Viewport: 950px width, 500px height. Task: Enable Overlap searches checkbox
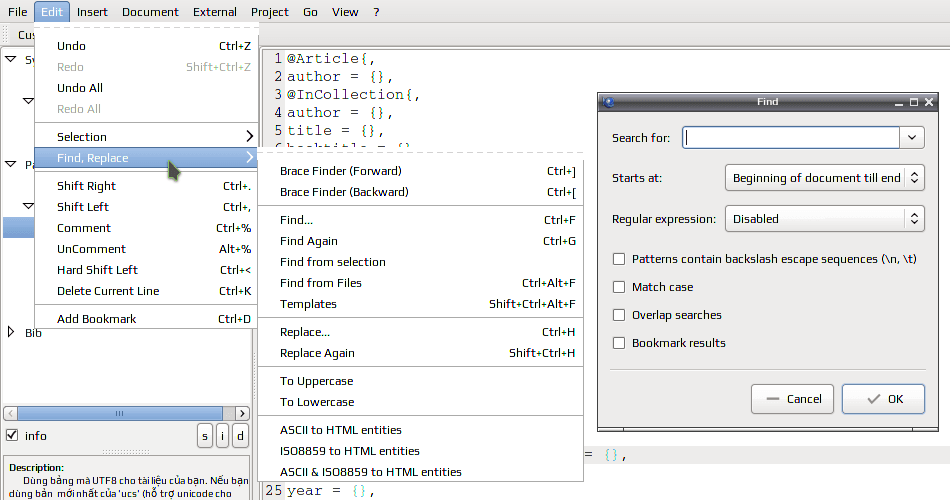(x=619, y=315)
